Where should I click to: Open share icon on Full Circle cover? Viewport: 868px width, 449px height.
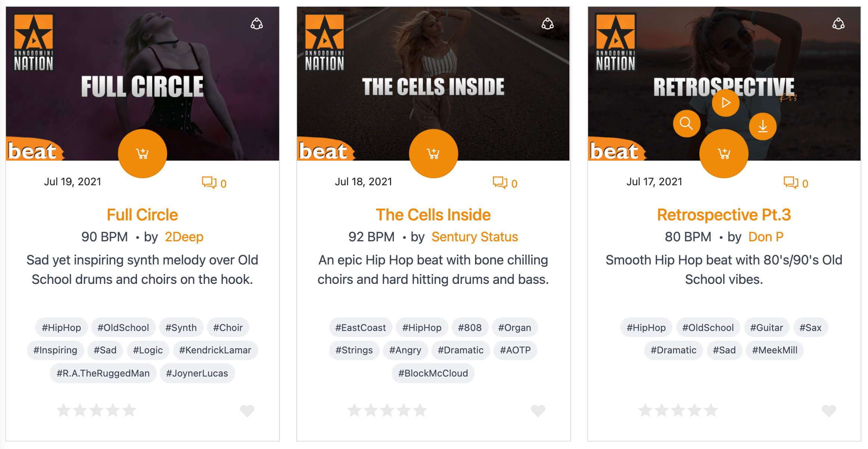256,24
